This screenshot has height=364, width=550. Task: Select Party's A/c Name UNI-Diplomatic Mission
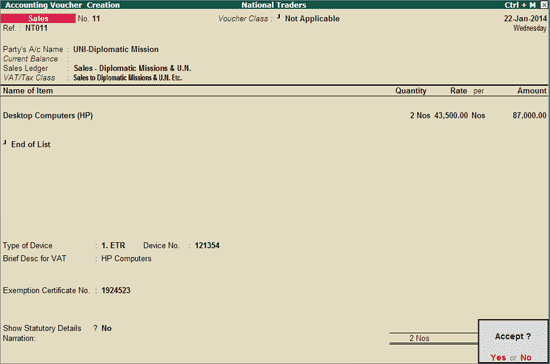(116, 49)
